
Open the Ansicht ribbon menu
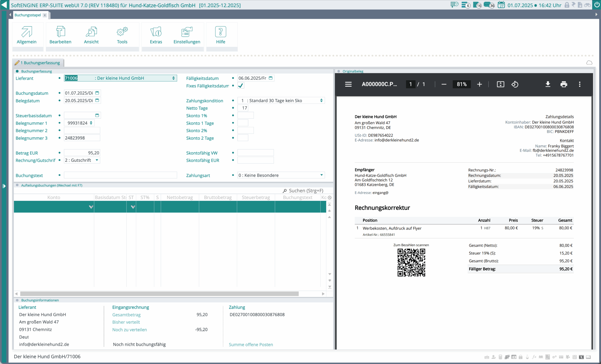coord(91,36)
